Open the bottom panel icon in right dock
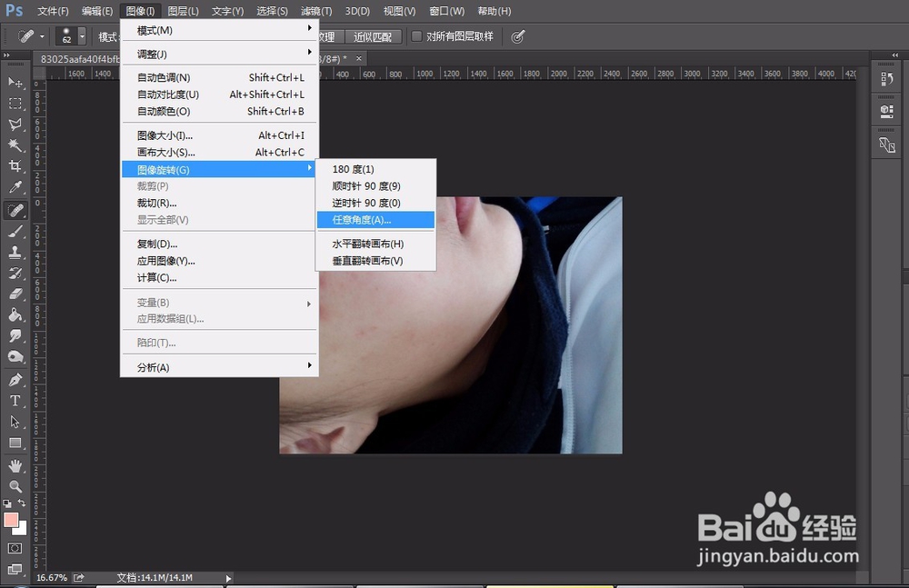This screenshot has width=909, height=588. pyautogui.click(x=886, y=145)
